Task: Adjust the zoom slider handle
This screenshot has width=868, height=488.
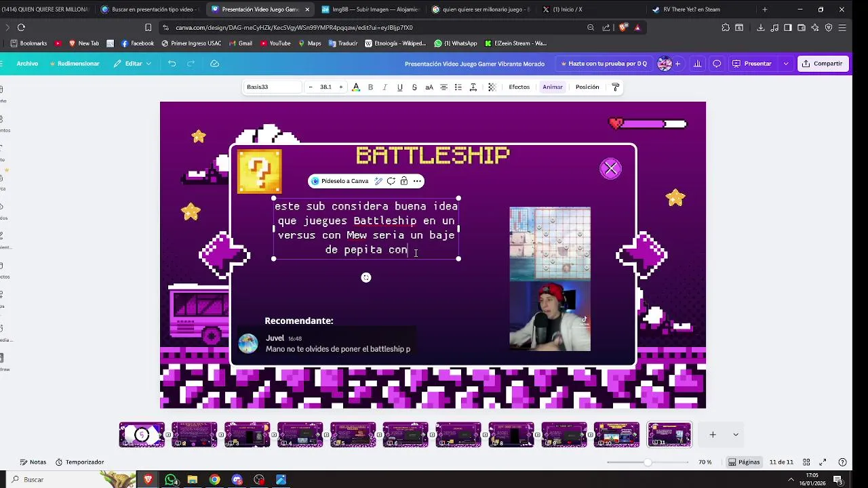Action: [x=648, y=462]
